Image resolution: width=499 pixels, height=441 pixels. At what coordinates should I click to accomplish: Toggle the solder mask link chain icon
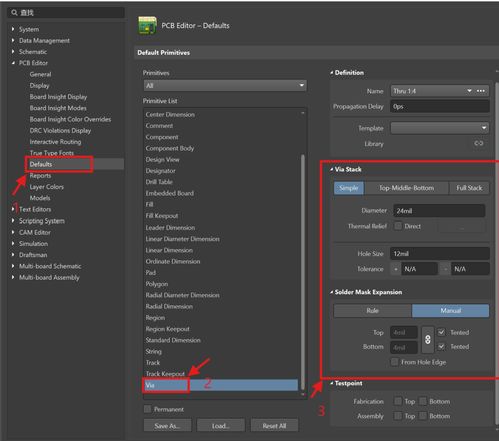point(428,340)
